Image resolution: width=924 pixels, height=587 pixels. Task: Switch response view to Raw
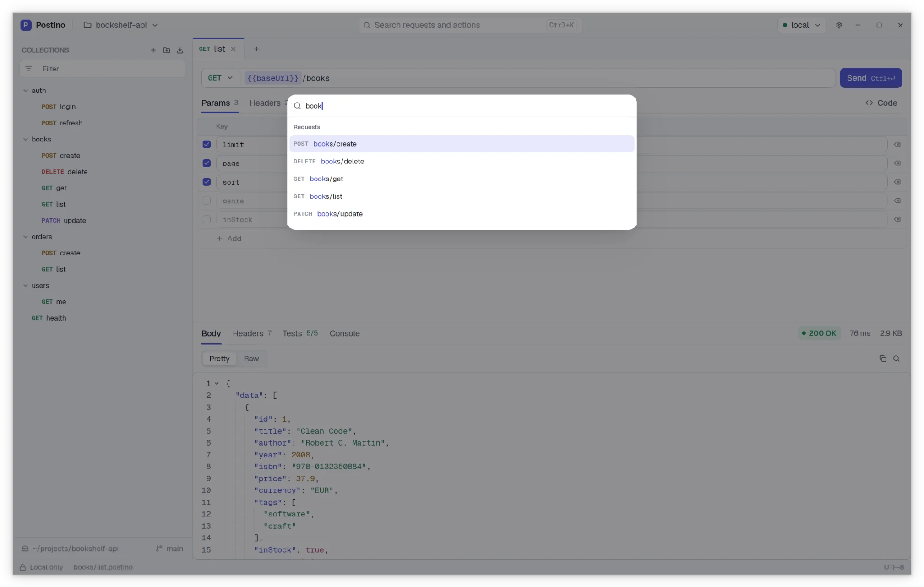[251, 359]
